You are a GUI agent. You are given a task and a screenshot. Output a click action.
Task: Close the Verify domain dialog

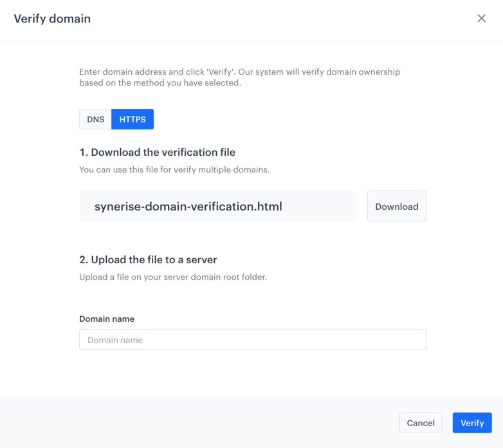pyautogui.click(x=481, y=18)
